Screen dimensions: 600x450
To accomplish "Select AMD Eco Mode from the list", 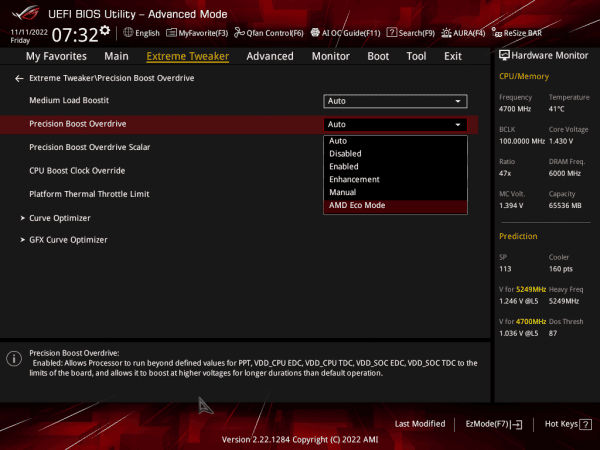I will click(356, 205).
